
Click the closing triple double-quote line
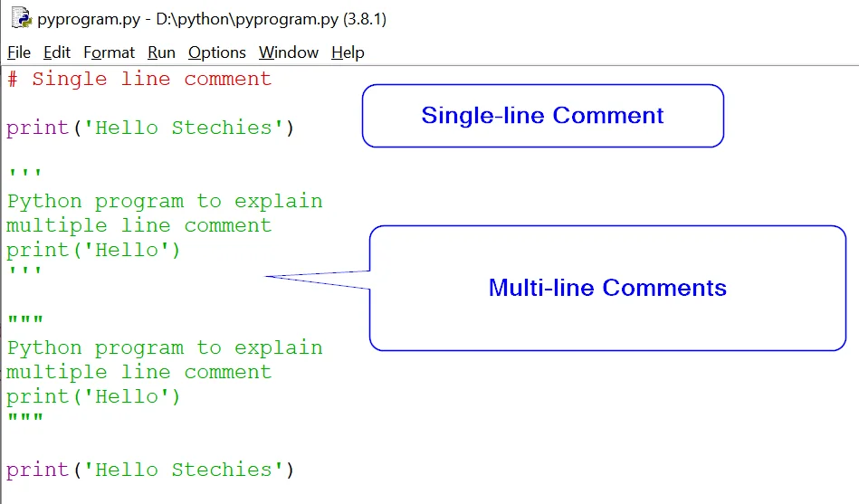[x=24, y=420]
